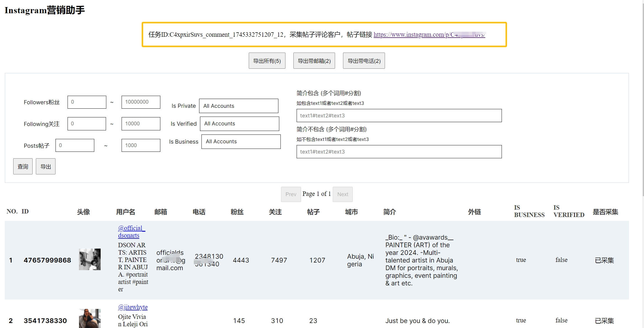644x328 pixels.
Task: Click the 导出带邮箱(2) button
Action: [x=314, y=61]
